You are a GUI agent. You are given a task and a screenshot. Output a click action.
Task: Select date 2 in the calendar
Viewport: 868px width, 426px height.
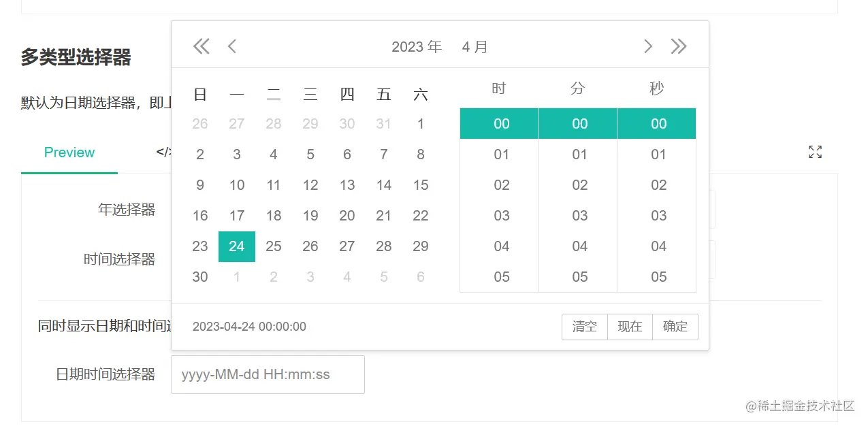[200, 154]
